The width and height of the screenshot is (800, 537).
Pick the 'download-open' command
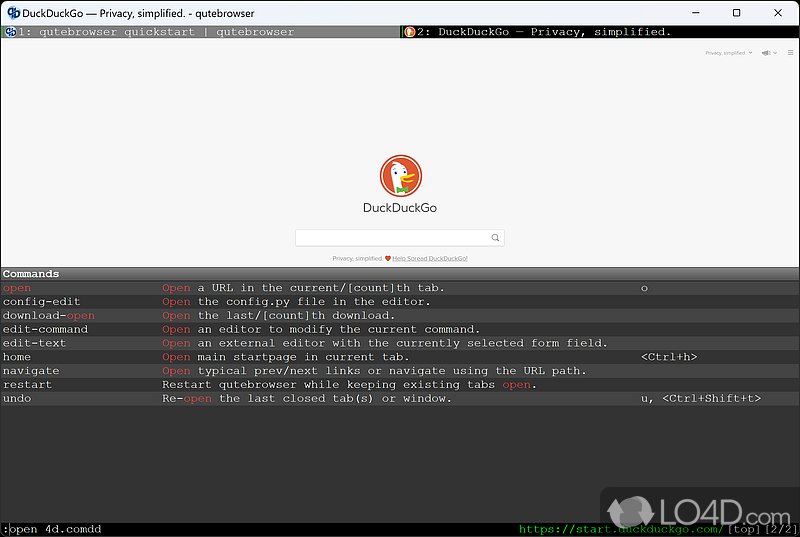click(400, 316)
